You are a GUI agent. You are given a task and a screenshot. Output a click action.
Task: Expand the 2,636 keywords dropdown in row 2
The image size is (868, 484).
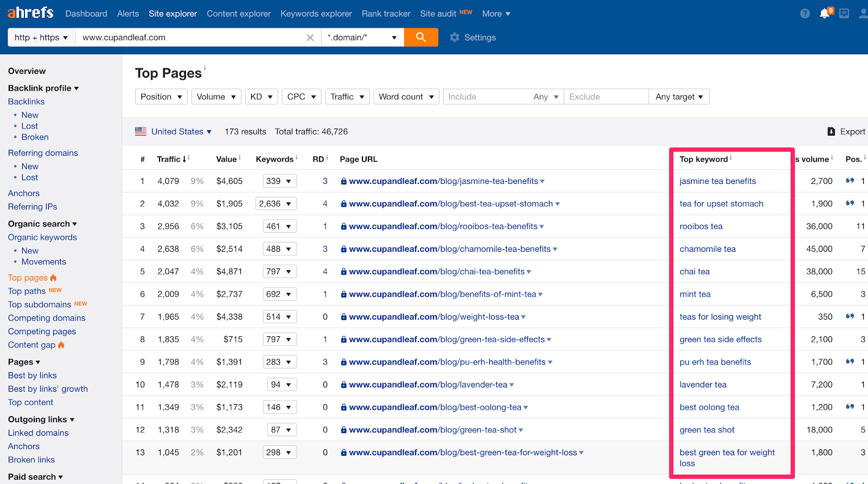[x=276, y=203]
